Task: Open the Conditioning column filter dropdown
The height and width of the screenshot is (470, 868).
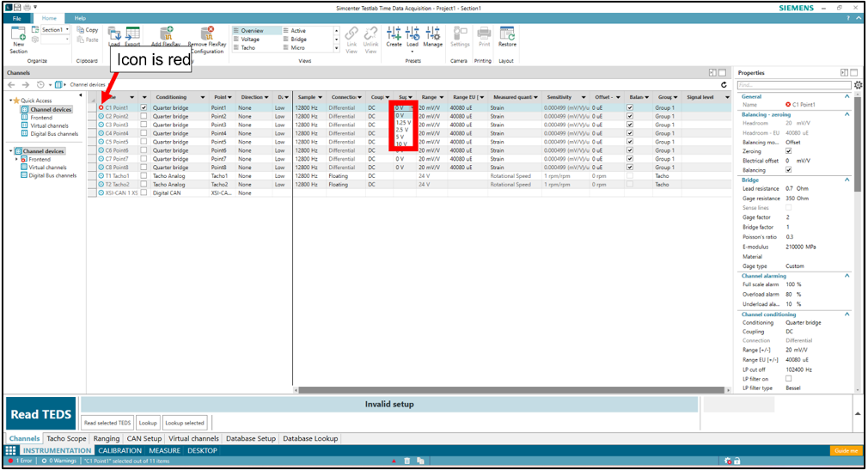Action: click(x=203, y=97)
